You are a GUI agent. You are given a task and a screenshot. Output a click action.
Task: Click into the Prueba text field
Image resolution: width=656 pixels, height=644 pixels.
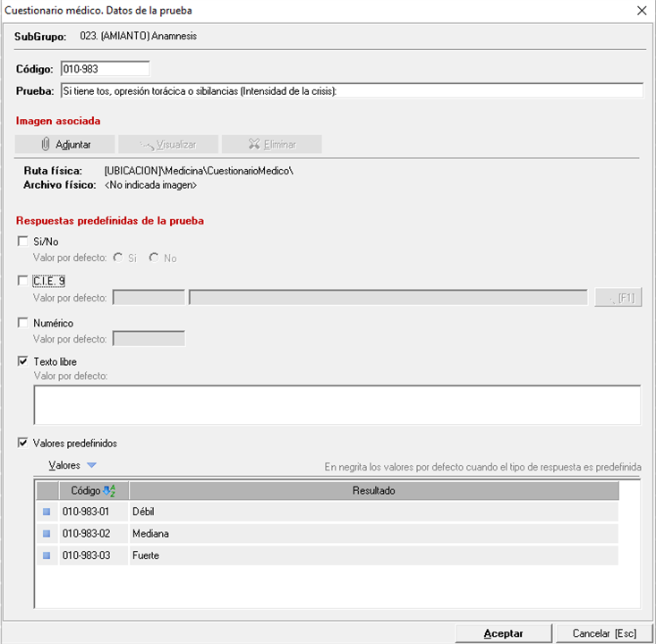351,90
